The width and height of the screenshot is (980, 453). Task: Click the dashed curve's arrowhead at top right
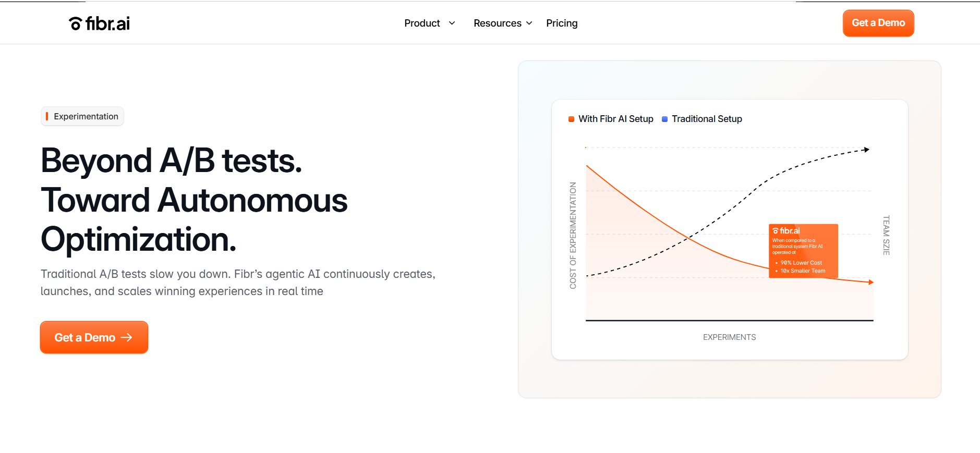tap(866, 150)
